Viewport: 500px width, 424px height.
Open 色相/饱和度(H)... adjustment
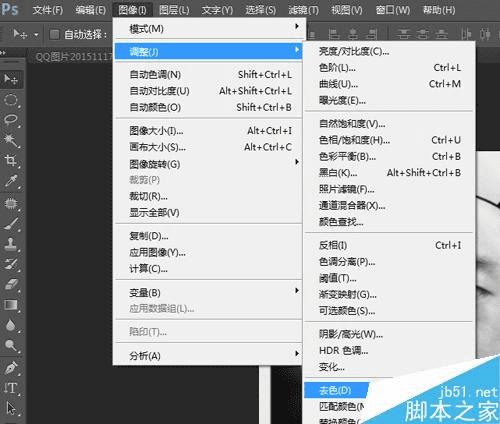[389, 140]
